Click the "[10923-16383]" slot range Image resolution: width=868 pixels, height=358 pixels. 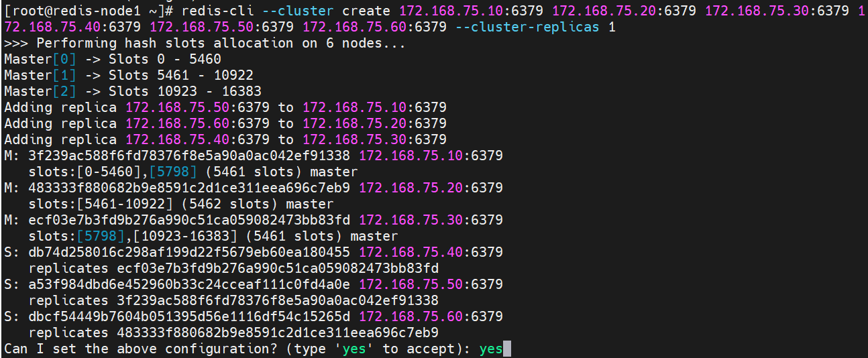(x=186, y=236)
